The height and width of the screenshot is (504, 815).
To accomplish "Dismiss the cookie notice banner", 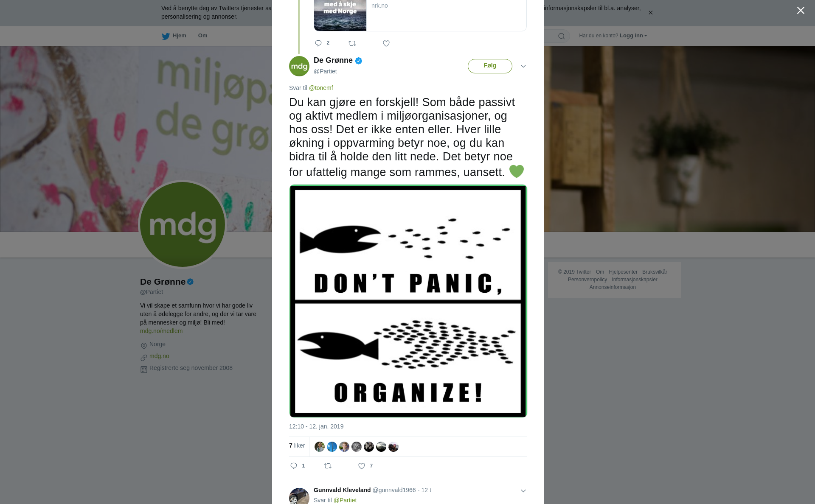I will click(x=650, y=13).
